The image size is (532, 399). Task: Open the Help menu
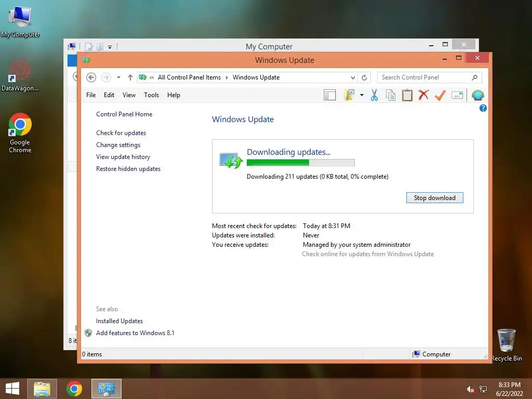tap(174, 95)
